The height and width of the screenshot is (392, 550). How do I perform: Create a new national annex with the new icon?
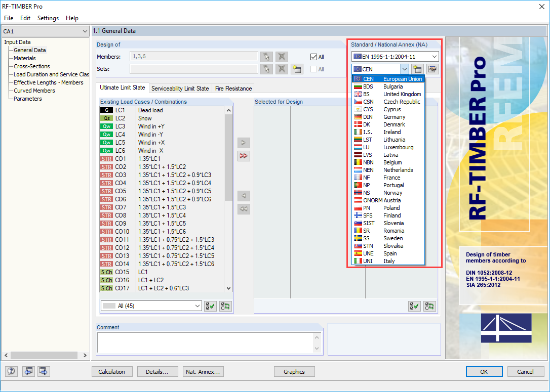click(417, 69)
